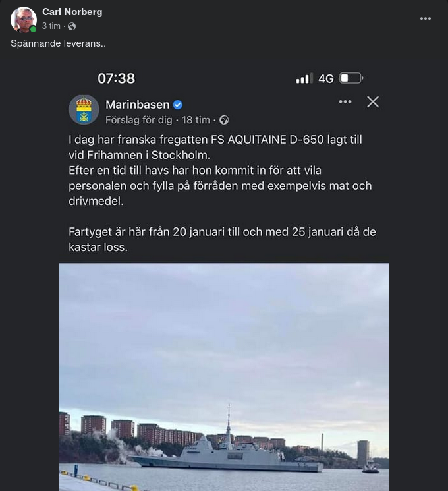Open the Carl Norberg profile name link
This screenshot has width=448, height=491.
(x=72, y=12)
